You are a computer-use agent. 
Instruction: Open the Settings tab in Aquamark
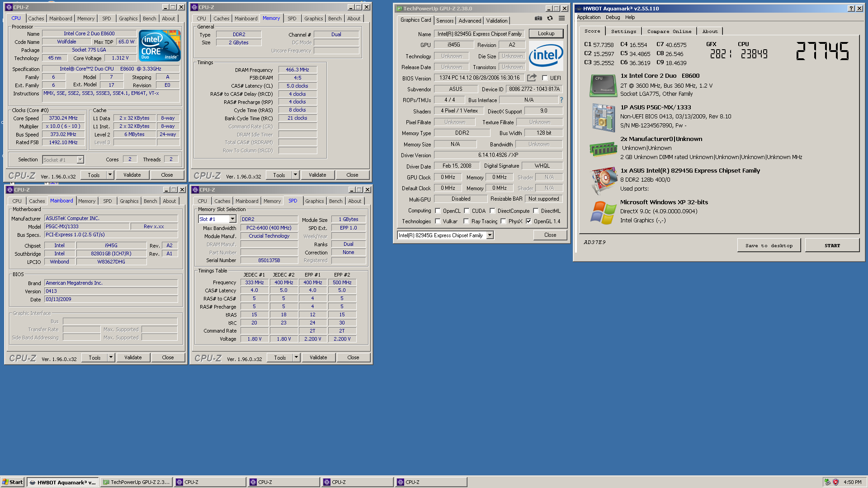pyautogui.click(x=623, y=31)
